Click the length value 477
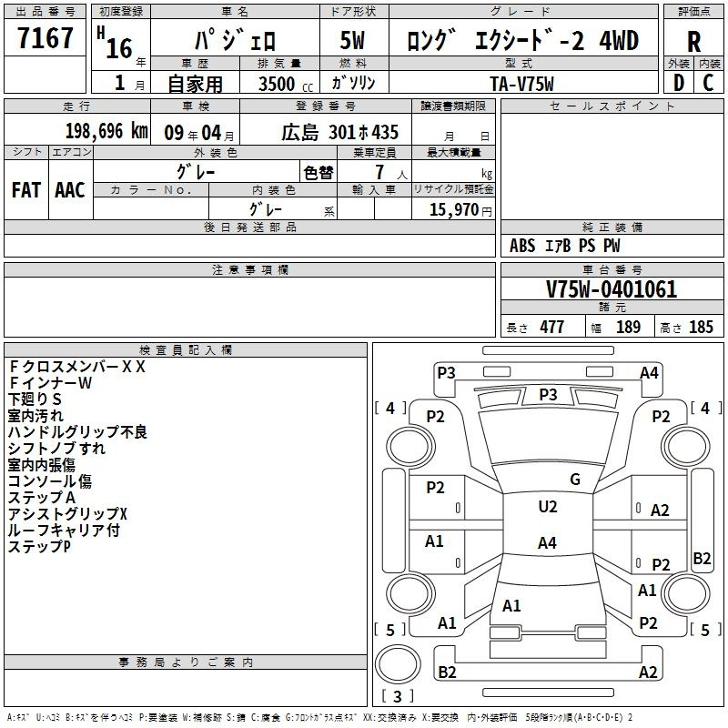 (x=552, y=327)
